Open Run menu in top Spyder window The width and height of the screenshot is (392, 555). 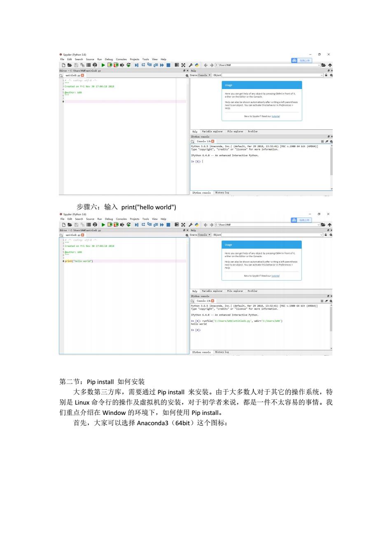click(99, 59)
